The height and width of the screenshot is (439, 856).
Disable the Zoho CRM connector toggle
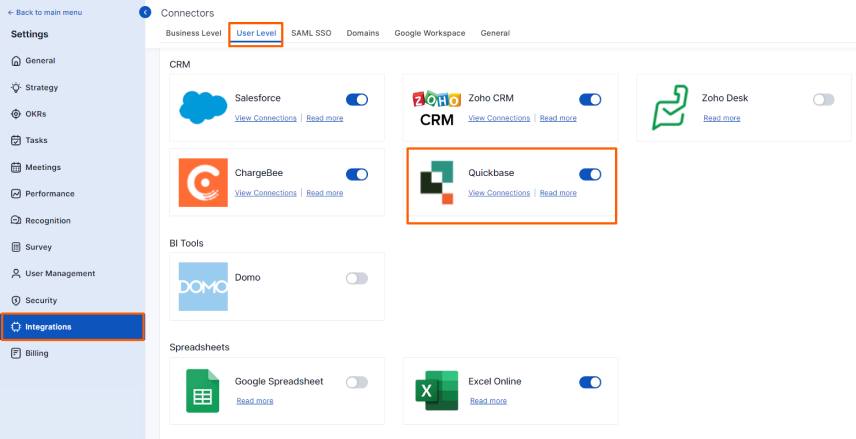tap(590, 99)
